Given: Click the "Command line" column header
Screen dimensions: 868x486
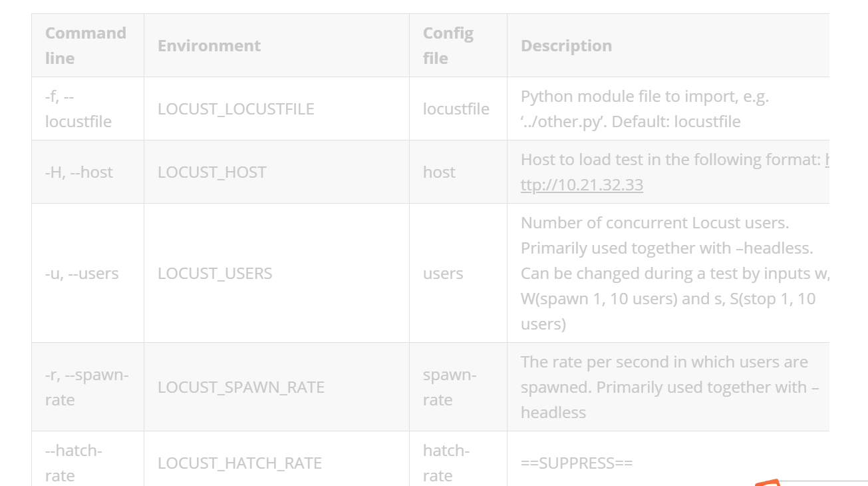Looking at the screenshot, I should pyautogui.click(x=86, y=45).
